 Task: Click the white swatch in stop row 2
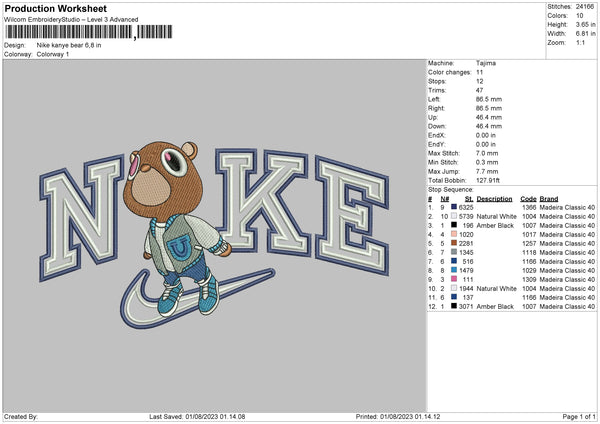tap(454, 216)
